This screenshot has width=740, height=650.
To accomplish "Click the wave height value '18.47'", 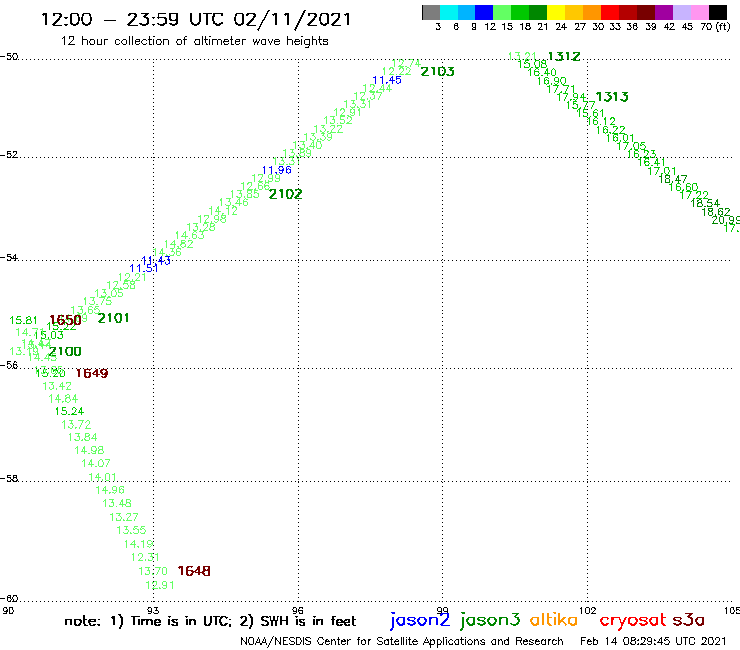I will pos(673,179).
